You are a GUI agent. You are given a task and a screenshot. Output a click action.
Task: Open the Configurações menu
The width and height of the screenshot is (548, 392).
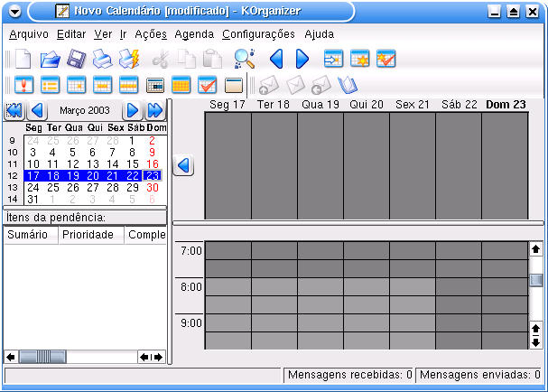pyautogui.click(x=258, y=34)
